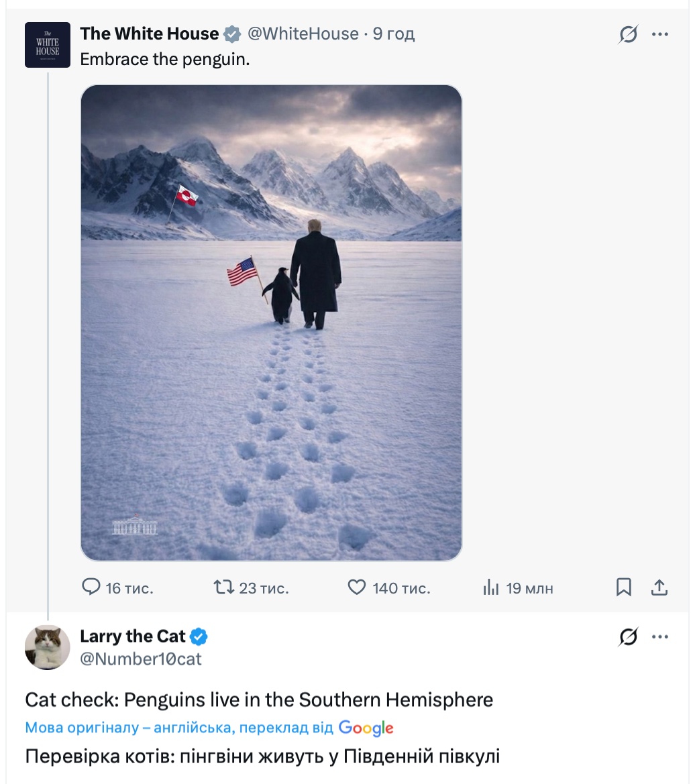Open the penguin and flag image
Image resolution: width=691 pixels, height=784 pixels.
[x=271, y=323]
